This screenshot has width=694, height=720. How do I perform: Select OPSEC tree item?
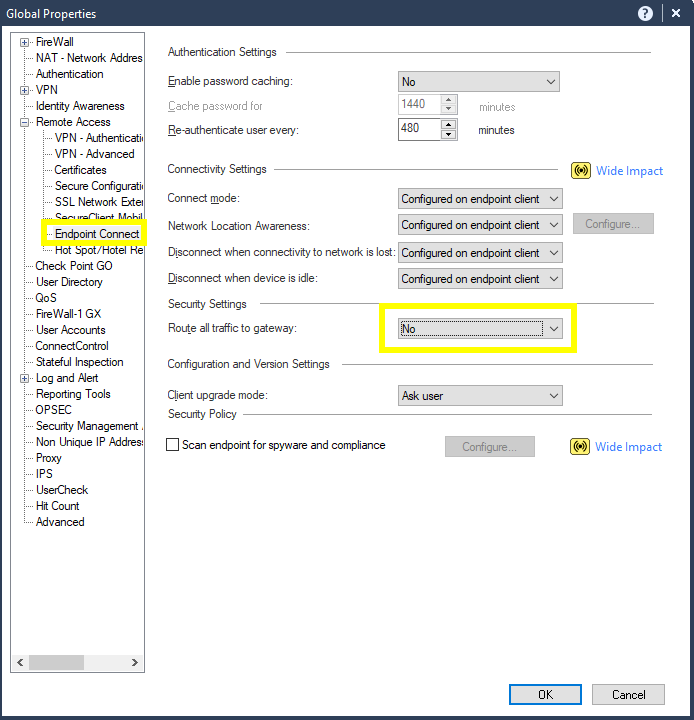click(53, 410)
